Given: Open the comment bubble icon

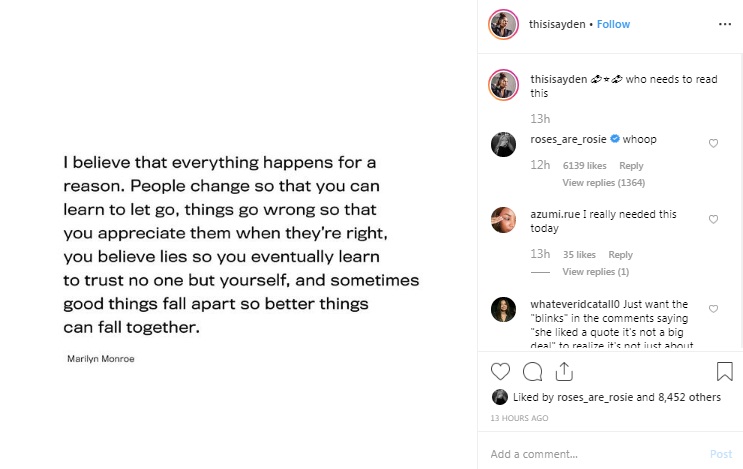Looking at the screenshot, I should coord(533,372).
